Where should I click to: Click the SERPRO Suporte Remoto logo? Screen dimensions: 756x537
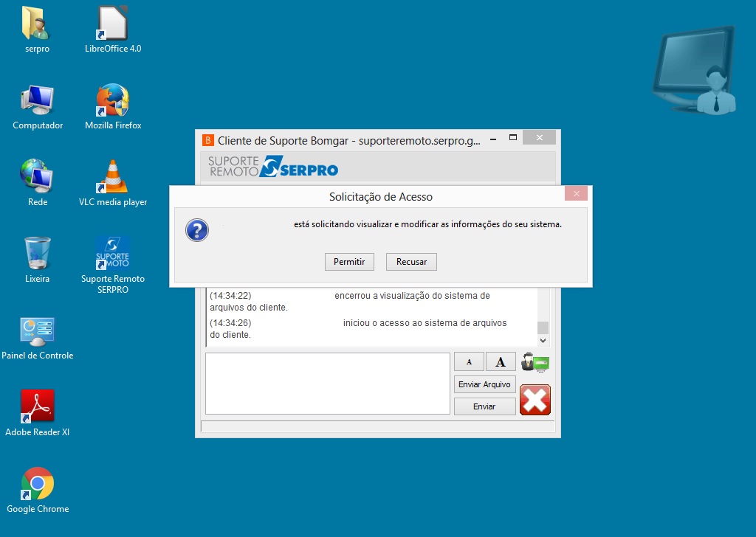coord(273,166)
